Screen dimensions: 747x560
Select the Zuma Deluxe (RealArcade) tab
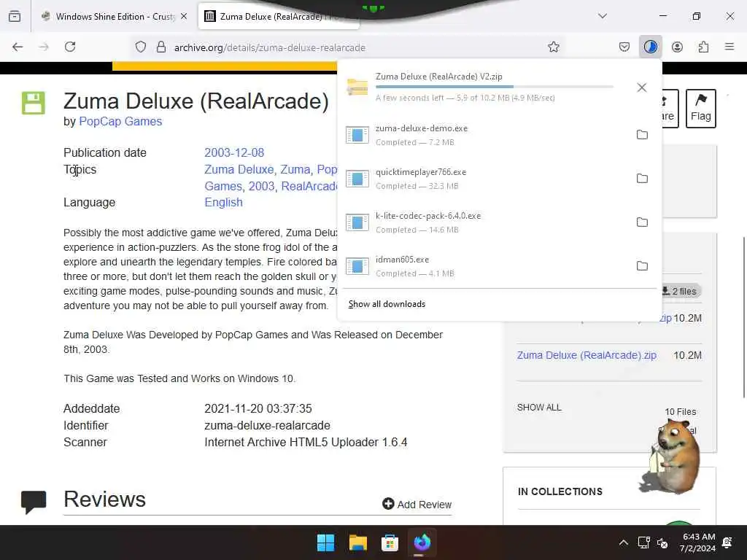tap(279, 16)
